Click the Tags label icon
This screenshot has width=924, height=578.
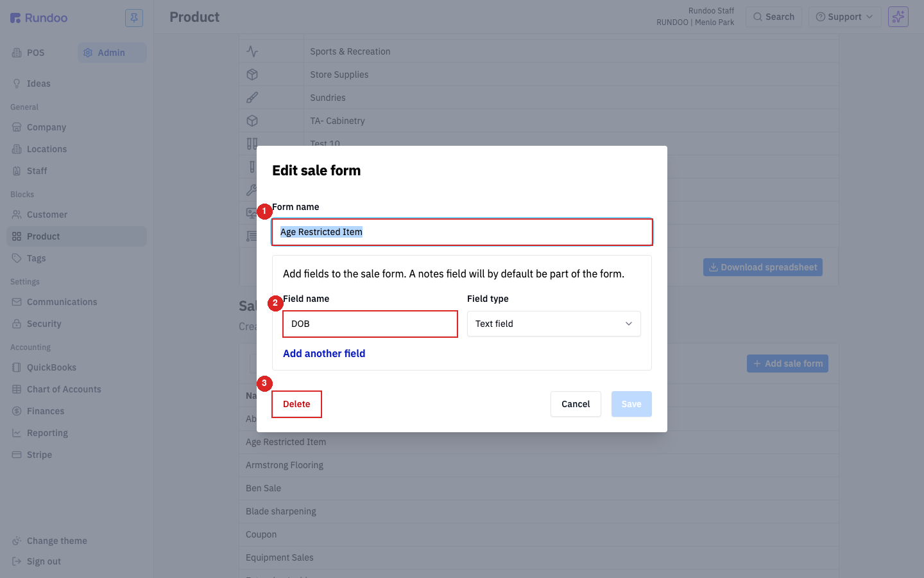tap(17, 258)
